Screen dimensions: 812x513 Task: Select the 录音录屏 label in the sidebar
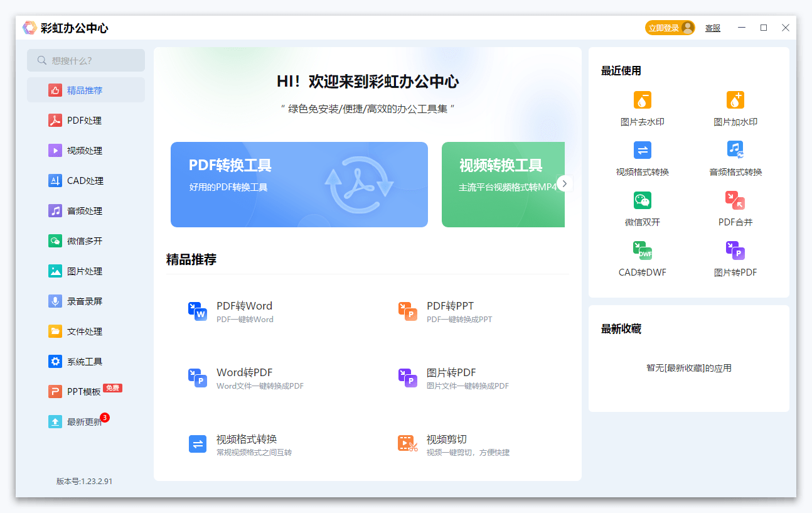coord(85,301)
